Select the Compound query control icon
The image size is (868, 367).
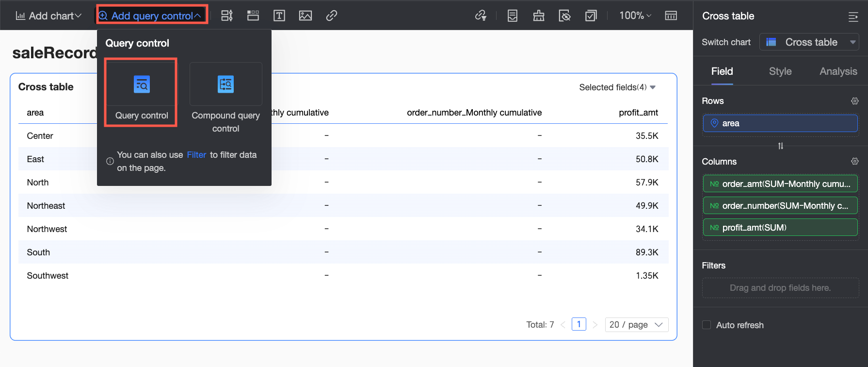click(225, 84)
